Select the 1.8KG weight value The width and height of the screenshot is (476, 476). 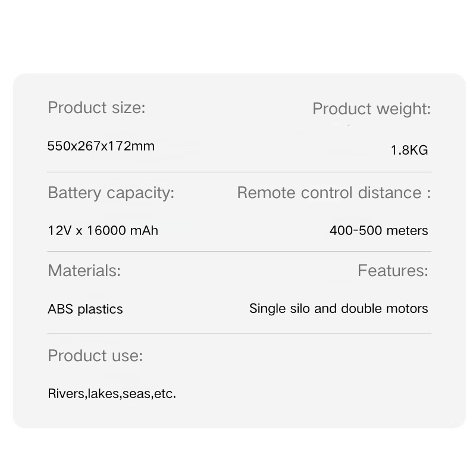pyautogui.click(x=409, y=151)
